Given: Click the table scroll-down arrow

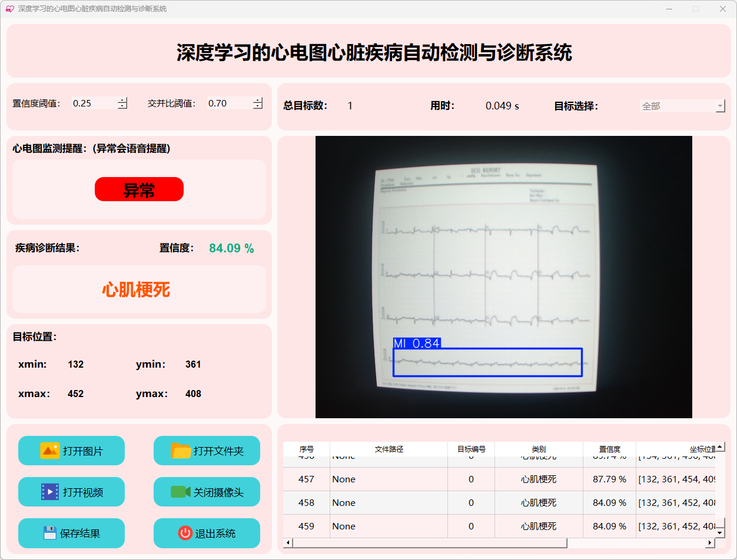Looking at the screenshot, I should tap(719, 532).
